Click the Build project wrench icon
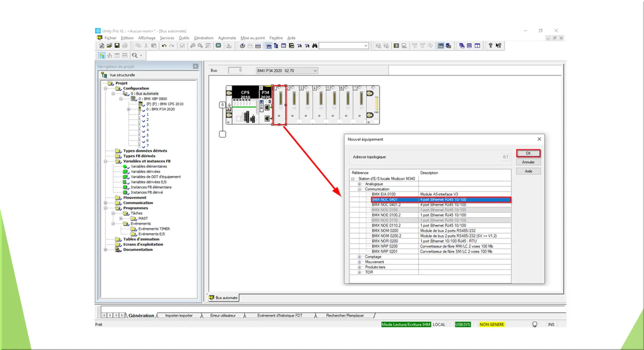644x350 pixels. [192, 46]
